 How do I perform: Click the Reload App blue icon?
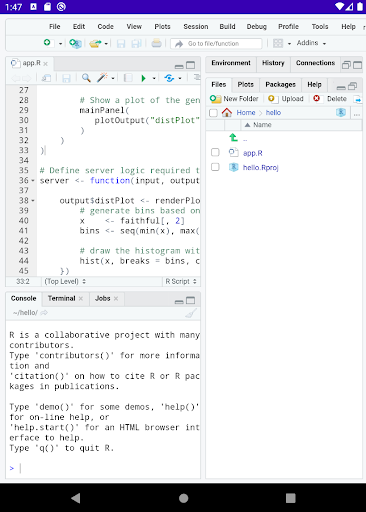tap(169, 78)
